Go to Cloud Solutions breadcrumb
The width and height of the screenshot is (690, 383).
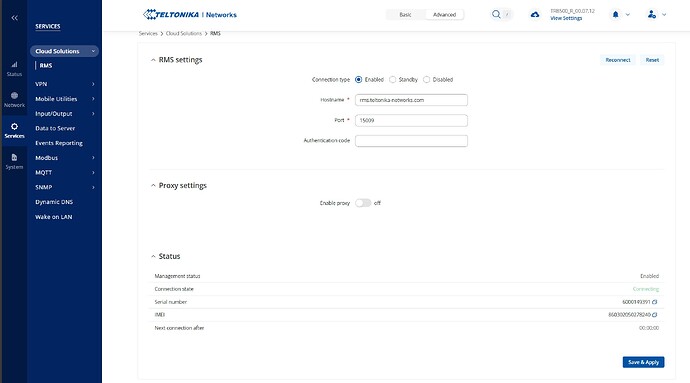pyautogui.click(x=184, y=33)
